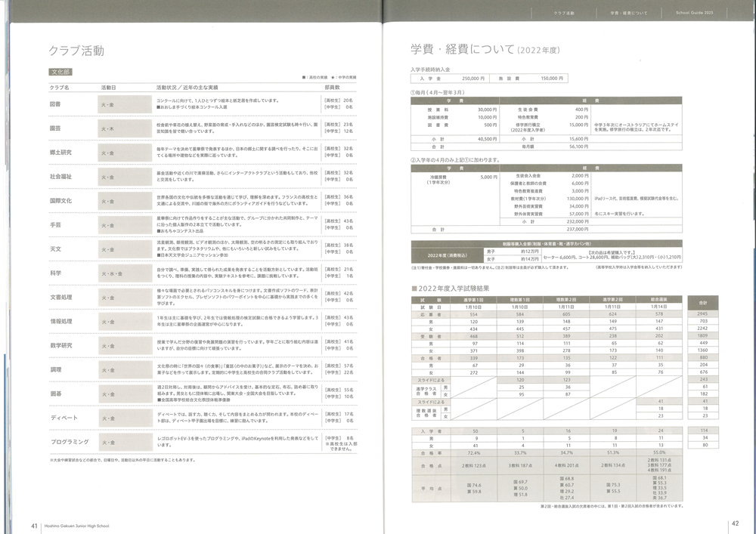Select the 天文 club name
756x534 pixels.
55,249
